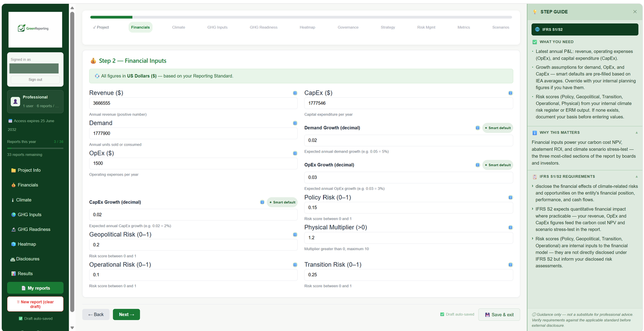Close the Step Guide panel

coord(635,12)
